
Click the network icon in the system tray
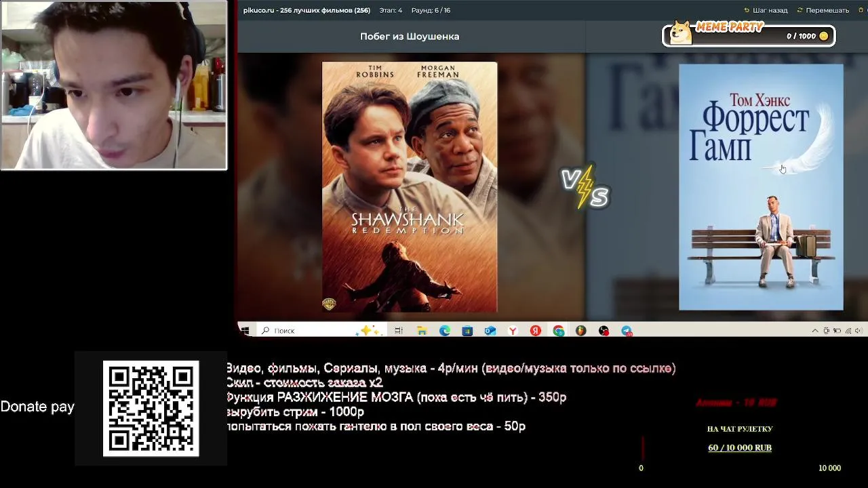[848, 331]
